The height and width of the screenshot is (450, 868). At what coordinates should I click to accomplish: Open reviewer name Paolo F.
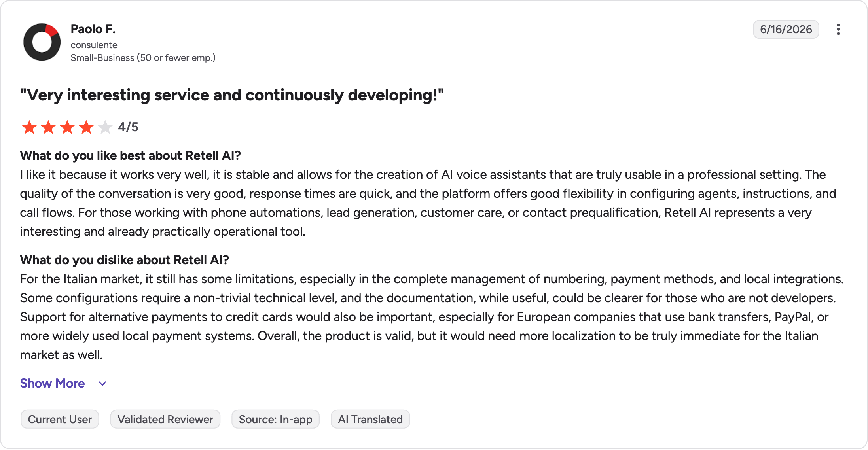93,29
